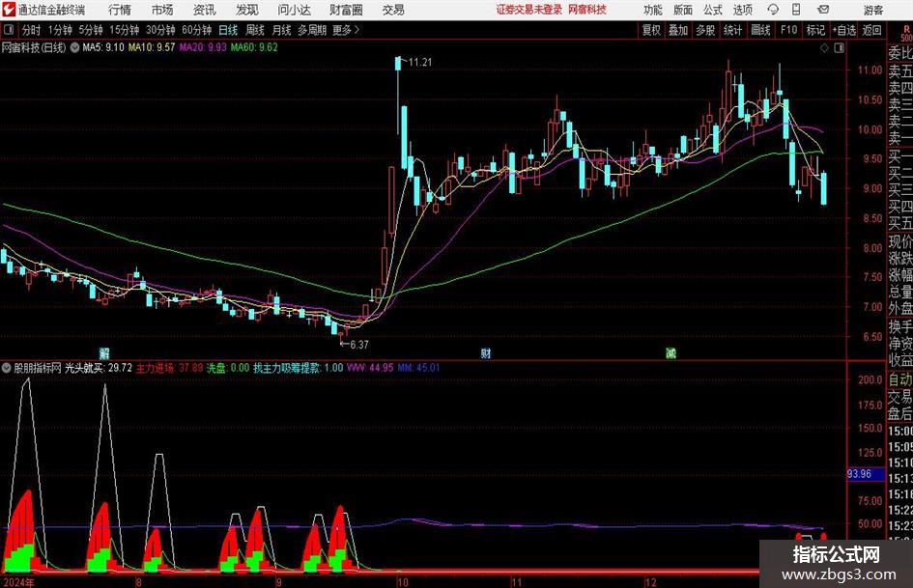Click the 主力进场: 37.89 indicator value
This screenshot has height=588, width=913.
169,368
